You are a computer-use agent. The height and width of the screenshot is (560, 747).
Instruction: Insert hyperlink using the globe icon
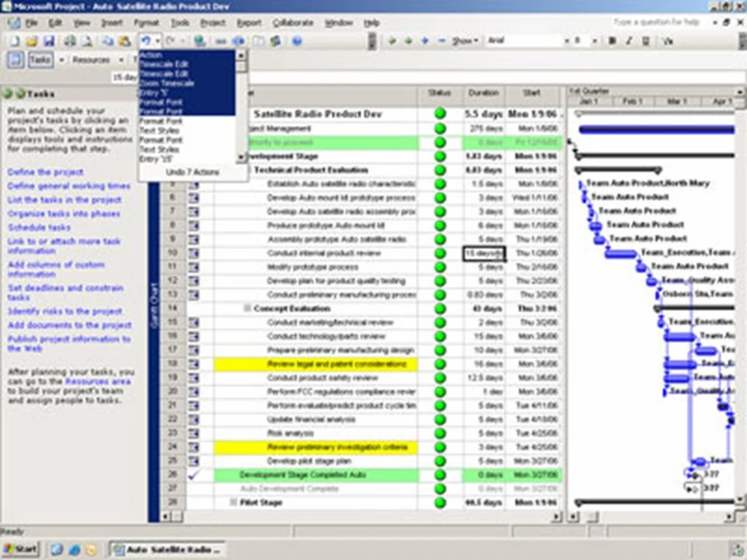(200, 41)
